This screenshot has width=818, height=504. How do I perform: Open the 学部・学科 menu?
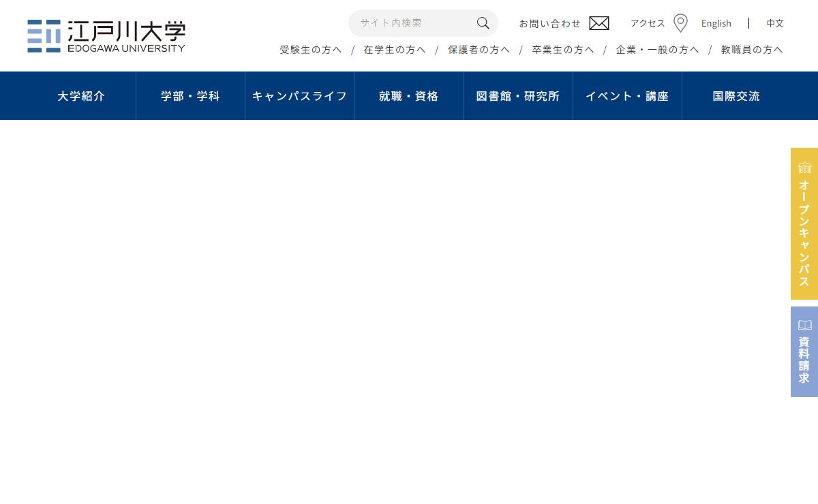coord(190,96)
